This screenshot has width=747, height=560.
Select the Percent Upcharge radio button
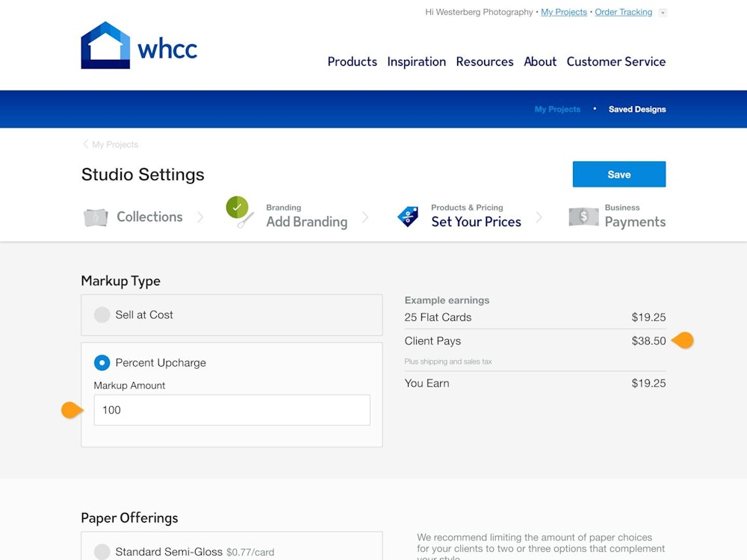click(x=102, y=363)
